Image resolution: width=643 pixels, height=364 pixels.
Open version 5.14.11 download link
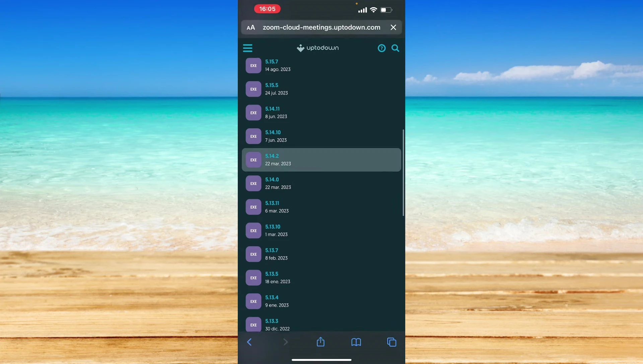272,109
